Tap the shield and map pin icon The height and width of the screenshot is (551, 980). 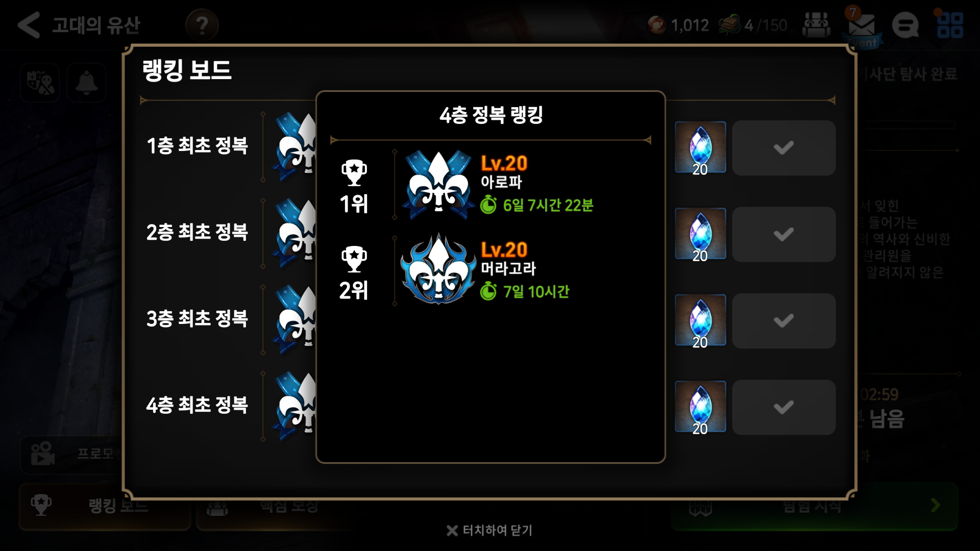point(40,83)
